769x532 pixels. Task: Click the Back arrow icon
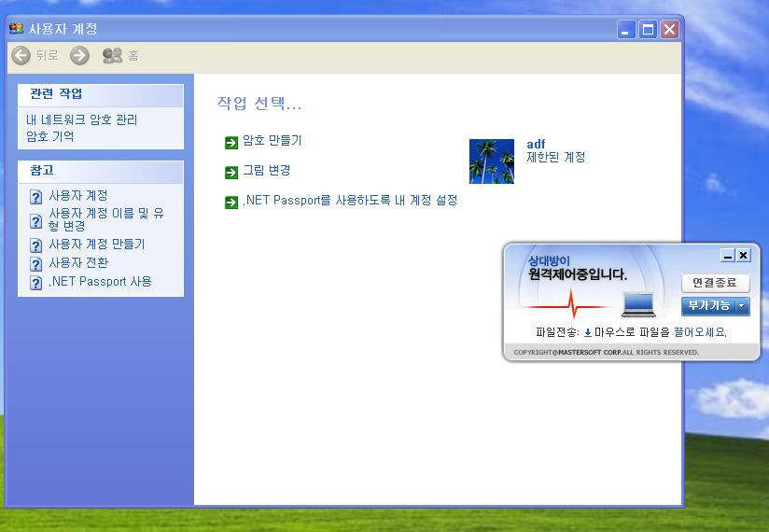pos(21,55)
